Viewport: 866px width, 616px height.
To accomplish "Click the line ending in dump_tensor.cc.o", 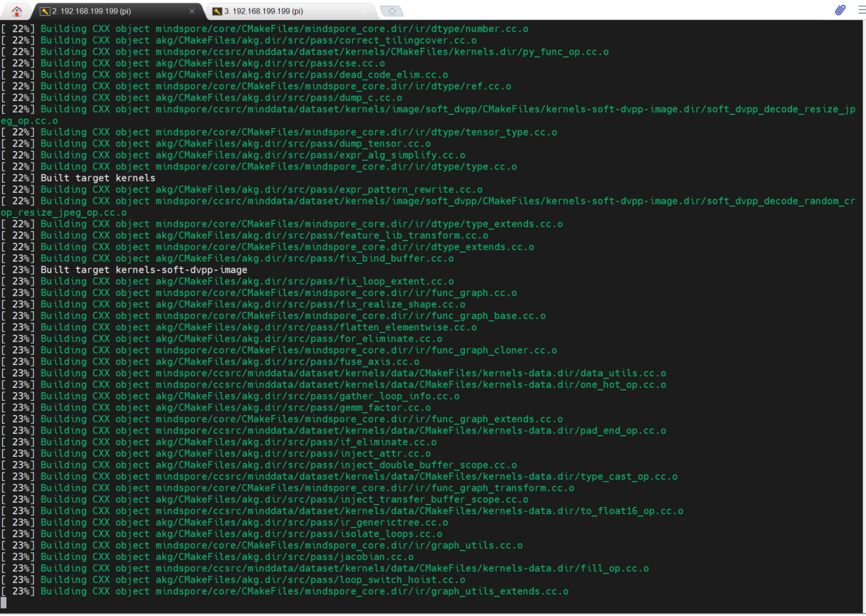I will tap(215, 143).
